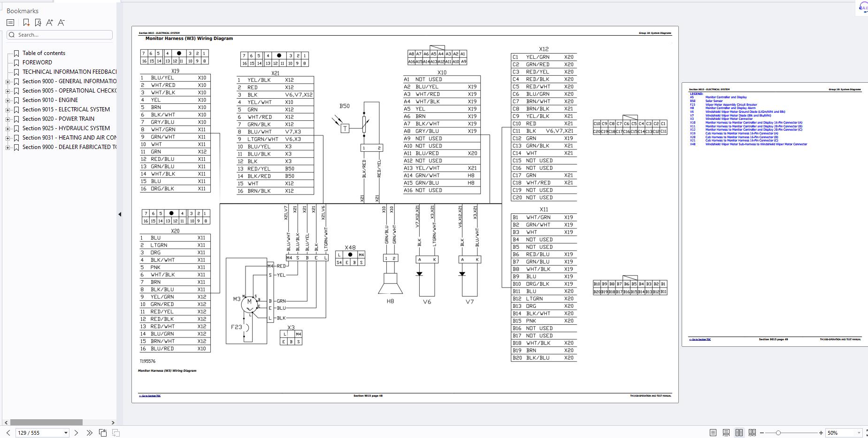Click the find bookmark icon

(x=38, y=23)
